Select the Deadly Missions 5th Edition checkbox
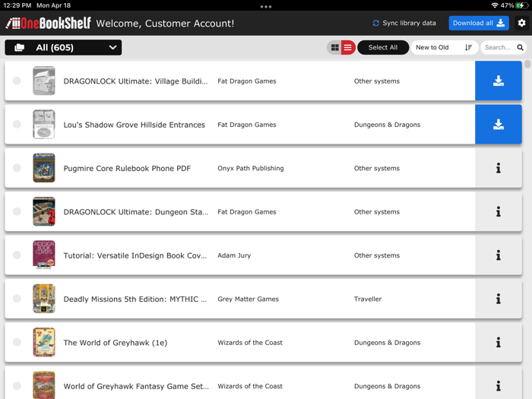Image resolution: width=532 pixels, height=399 pixels. point(17,299)
